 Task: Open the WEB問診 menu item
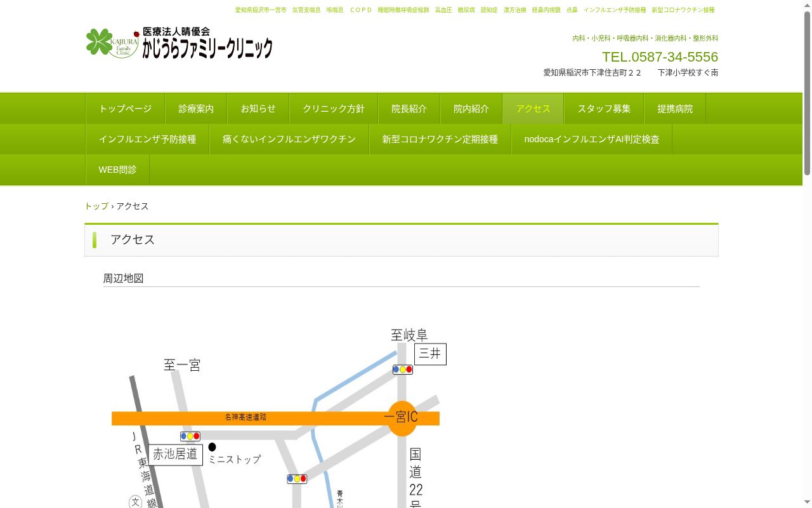point(117,170)
